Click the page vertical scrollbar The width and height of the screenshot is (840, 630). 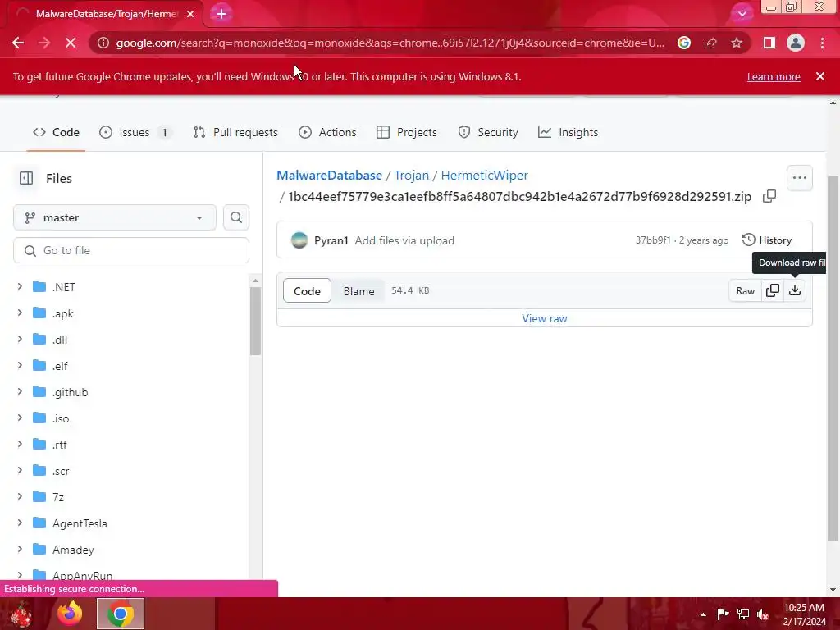(833, 358)
